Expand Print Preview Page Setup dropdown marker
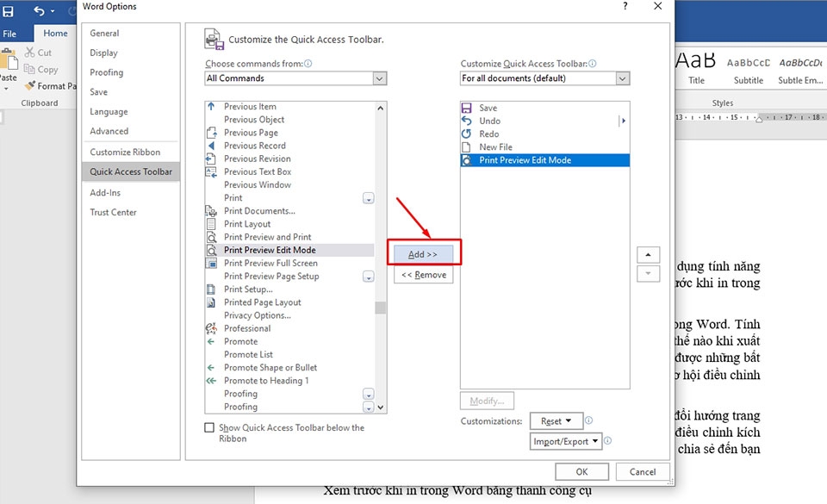Screen dimensions: 827x504 click(368, 277)
